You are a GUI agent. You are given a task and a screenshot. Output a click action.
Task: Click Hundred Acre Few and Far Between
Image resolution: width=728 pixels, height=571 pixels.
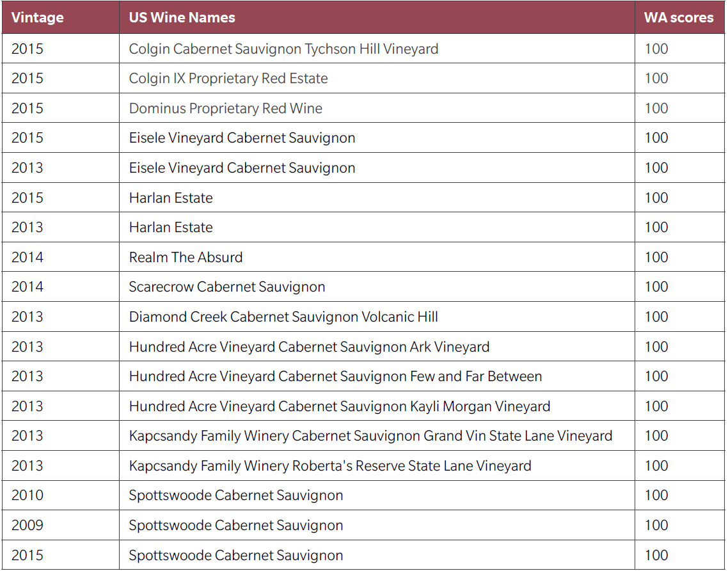tap(335, 377)
